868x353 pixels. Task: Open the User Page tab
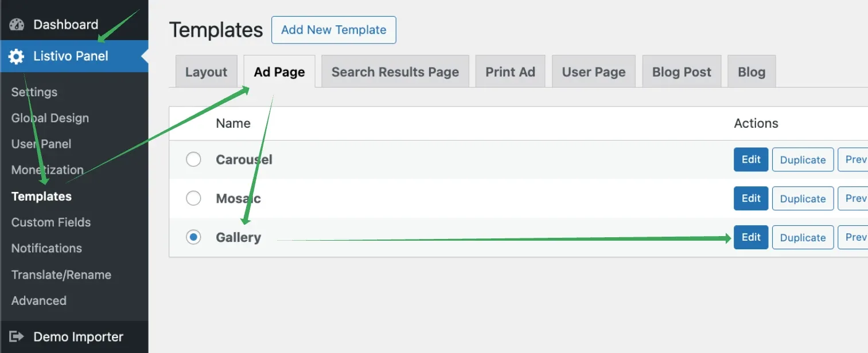click(594, 72)
